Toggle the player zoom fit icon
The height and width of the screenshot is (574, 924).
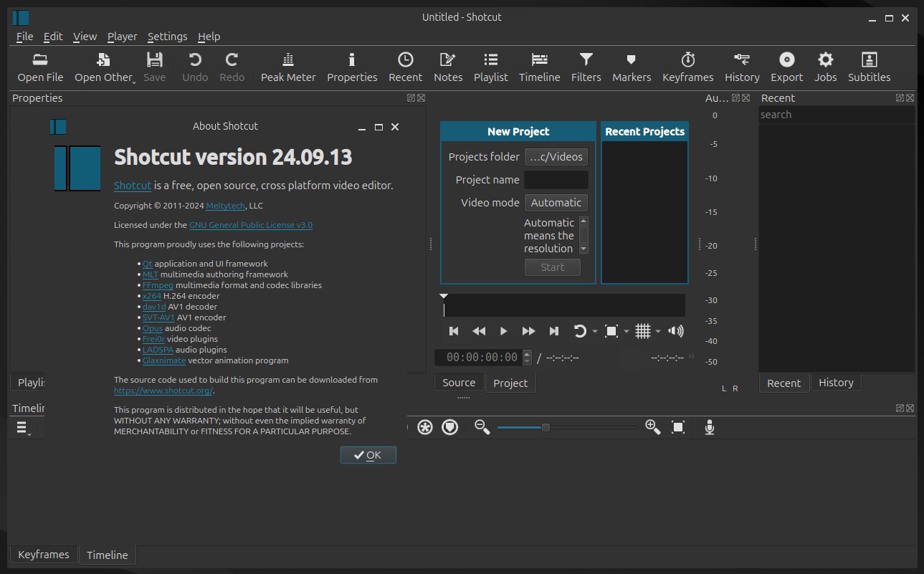611,331
